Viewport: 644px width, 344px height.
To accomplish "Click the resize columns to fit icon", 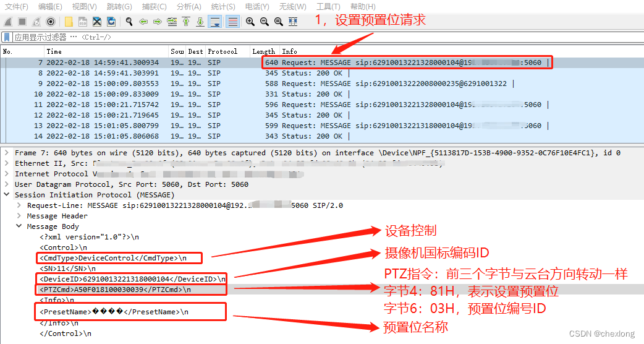I will pos(293,22).
